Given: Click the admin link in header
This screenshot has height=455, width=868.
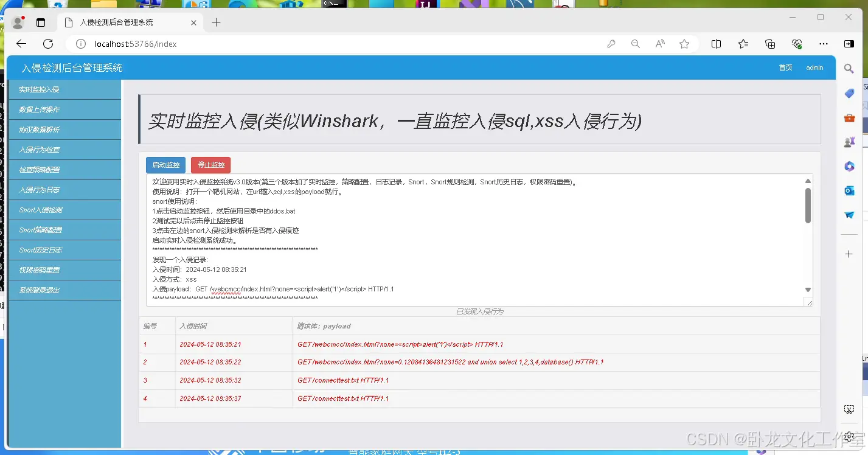Looking at the screenshot, I should 814,68.
